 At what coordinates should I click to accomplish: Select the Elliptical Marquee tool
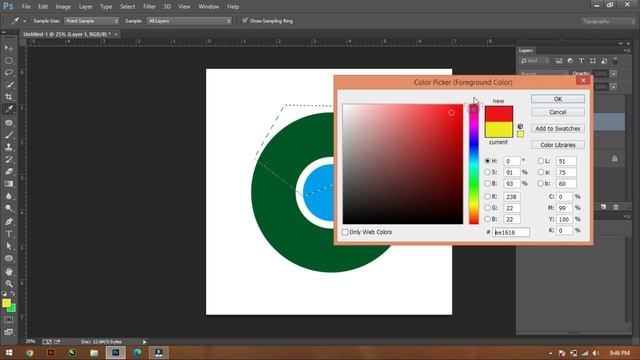point(9,60)
